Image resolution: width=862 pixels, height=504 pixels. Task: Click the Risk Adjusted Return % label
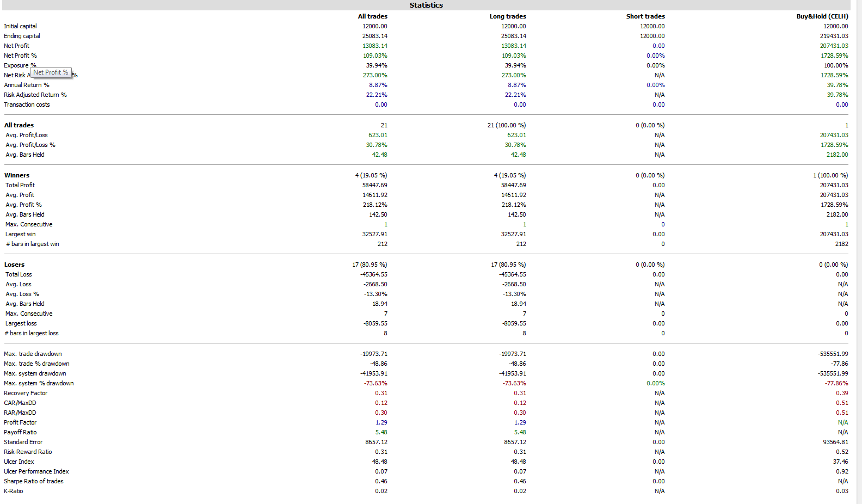click(35, 95)
